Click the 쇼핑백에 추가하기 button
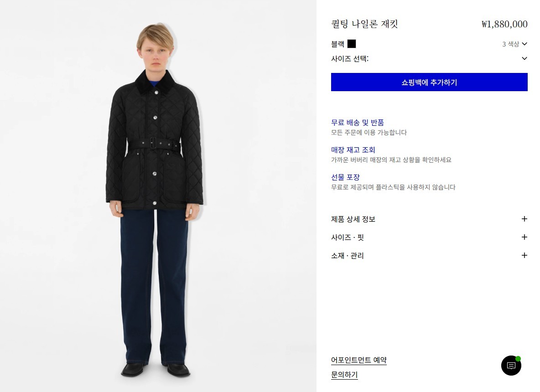The height and width of the screenshot is (392, 540). point(429,82)
